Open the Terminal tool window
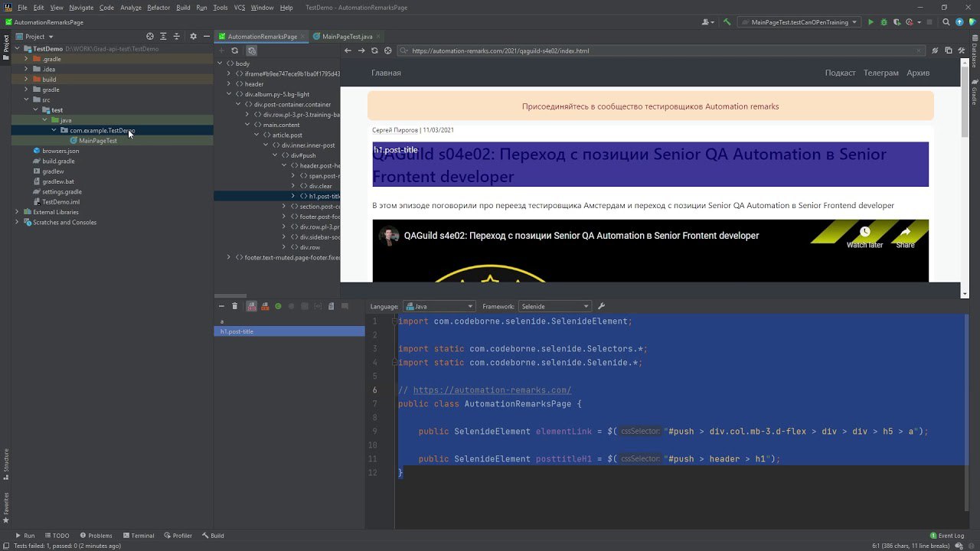The width and height of the screenshot is (980, 551). 139,536
